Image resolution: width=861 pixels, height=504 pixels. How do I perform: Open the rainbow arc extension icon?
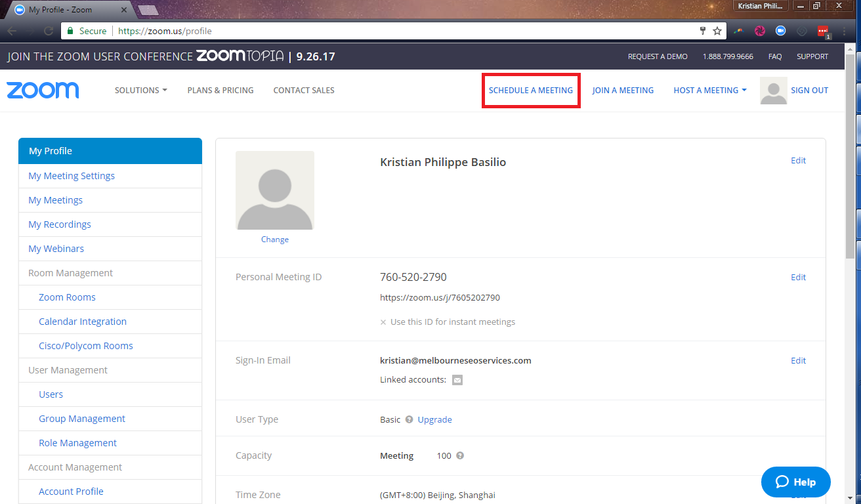(x=739, y=31)
